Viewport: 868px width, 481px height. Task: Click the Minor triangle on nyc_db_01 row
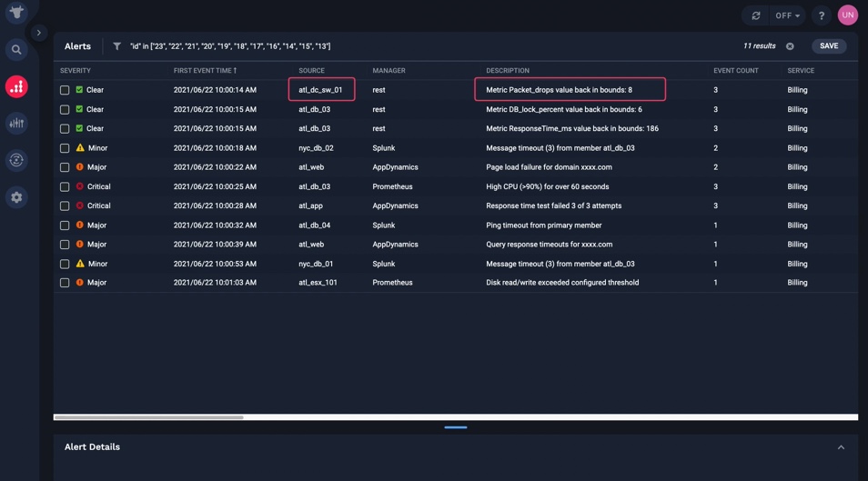tap(80, 264)
